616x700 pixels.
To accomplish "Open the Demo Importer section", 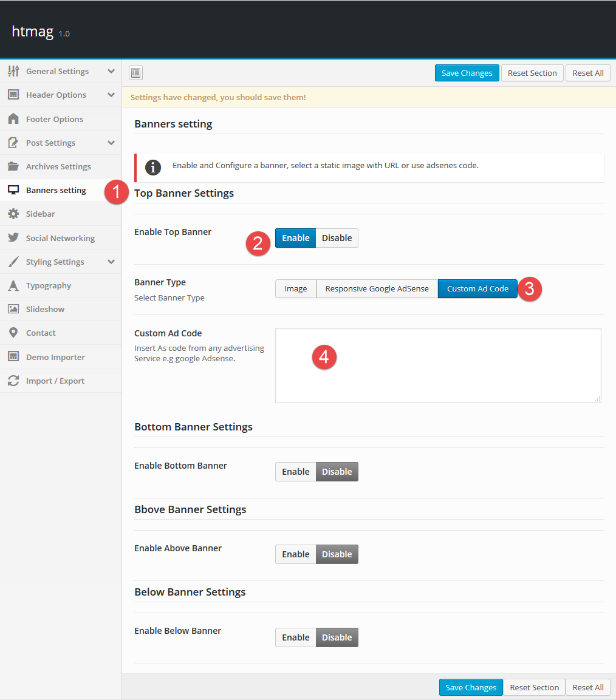I will click(x=55, y=357).
